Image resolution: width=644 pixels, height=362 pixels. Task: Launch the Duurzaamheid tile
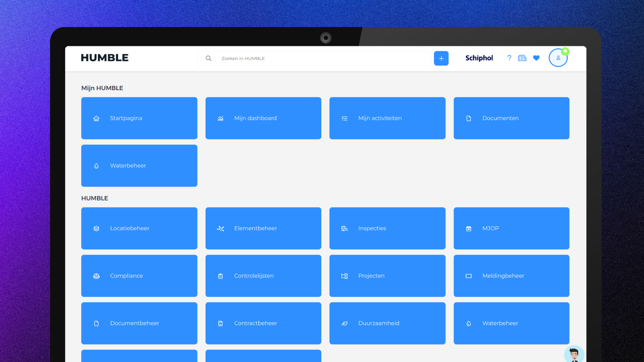(x=387, y=323)
